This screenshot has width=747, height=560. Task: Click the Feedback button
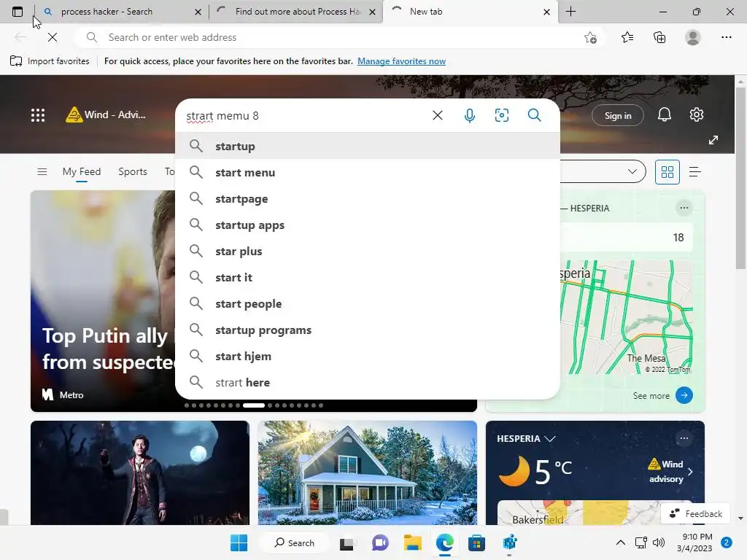point(695,513)
